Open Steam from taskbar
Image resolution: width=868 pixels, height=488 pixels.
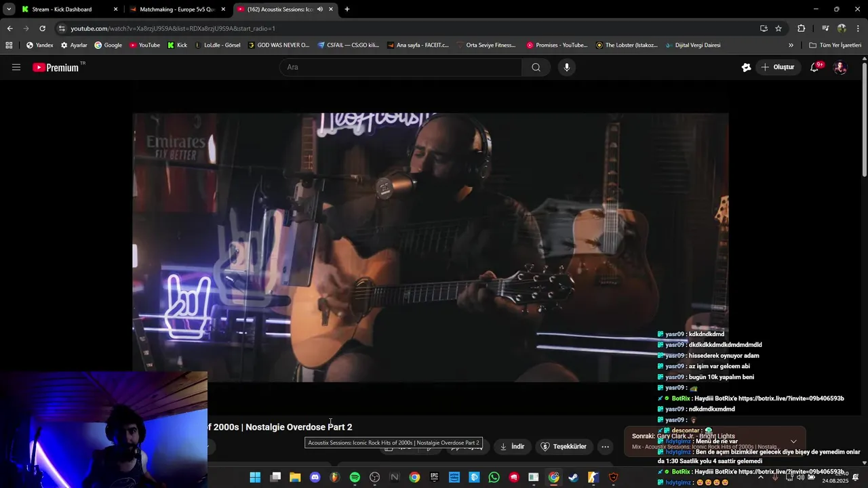click(573, 478)
